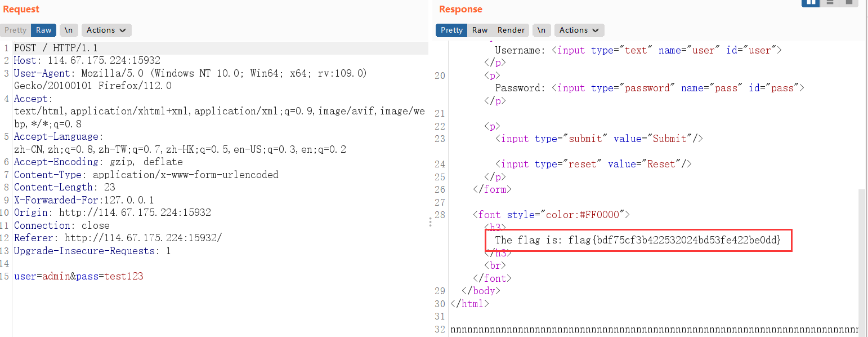Image resolution: width=868 pixels, height=337 pixels.
Task: Click the Referer header line
Action: [x=118, y=238]
